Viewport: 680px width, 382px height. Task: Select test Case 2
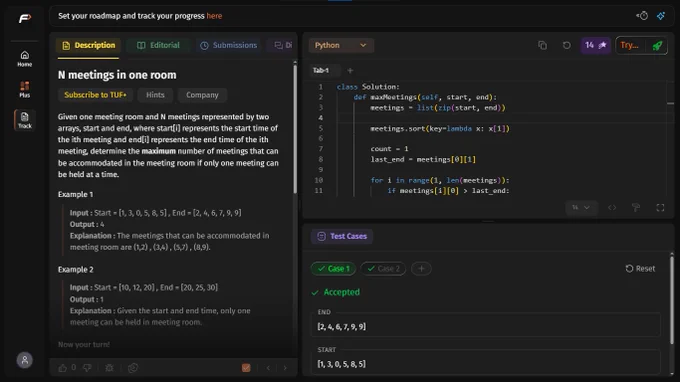tap(383, 269)
